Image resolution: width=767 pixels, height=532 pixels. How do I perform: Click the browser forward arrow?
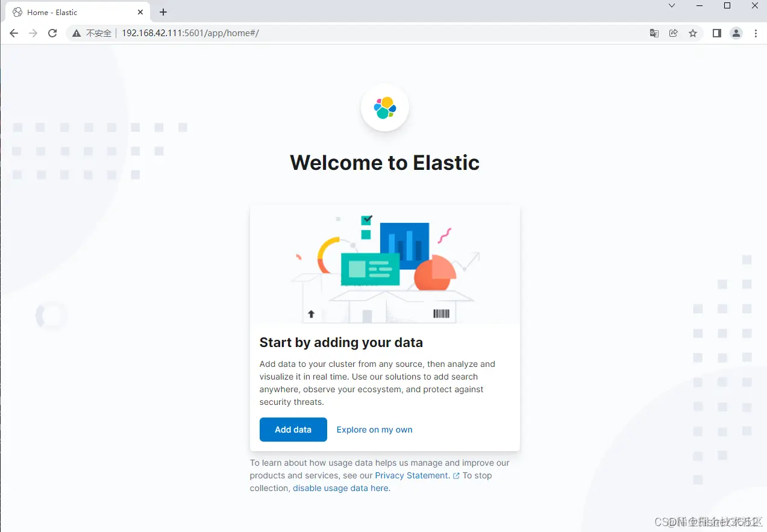33,33
